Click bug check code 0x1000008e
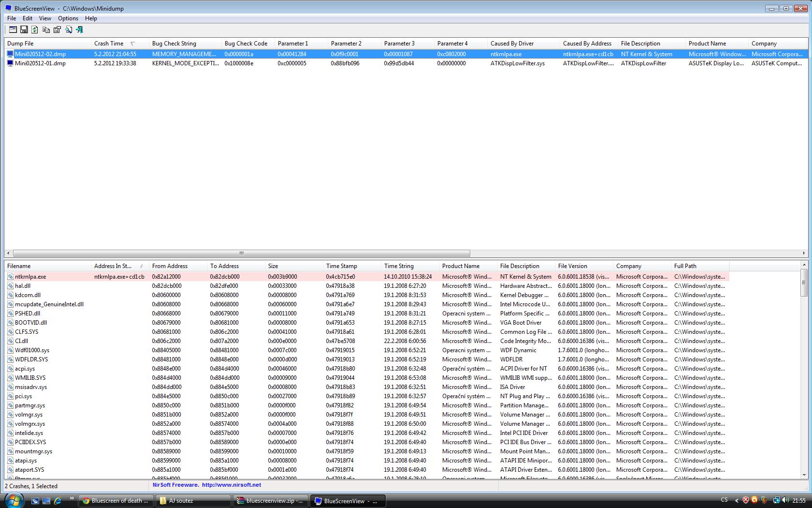Image resolution: width=812 pixels, height=508 pixels. (239, 63)
